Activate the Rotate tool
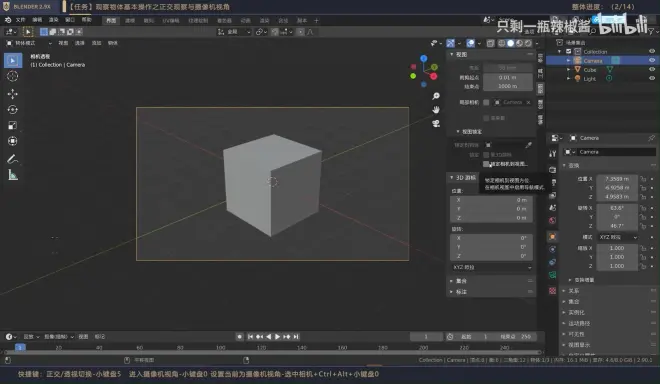The height and width of the screenshot is (384, 660). pyautogui.click(x=13, y=110)
